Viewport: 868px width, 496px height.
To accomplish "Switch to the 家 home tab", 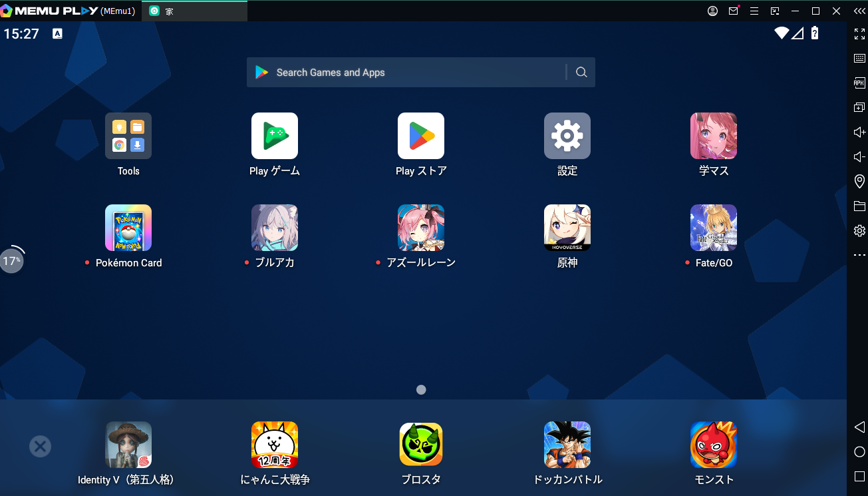I will coord(194,11).
